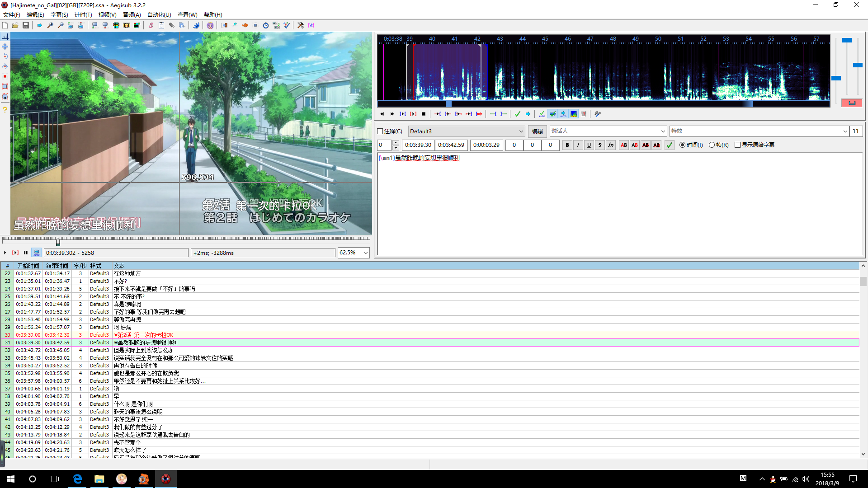
Task: Open File Explorer from the taskbar
Action: coord(99,479)
